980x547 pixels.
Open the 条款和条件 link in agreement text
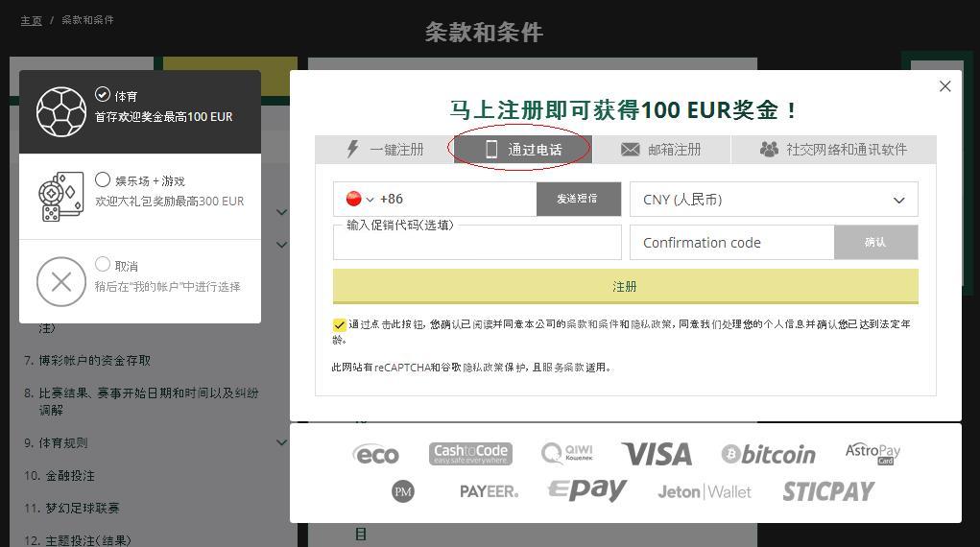(x=592, y=323)
